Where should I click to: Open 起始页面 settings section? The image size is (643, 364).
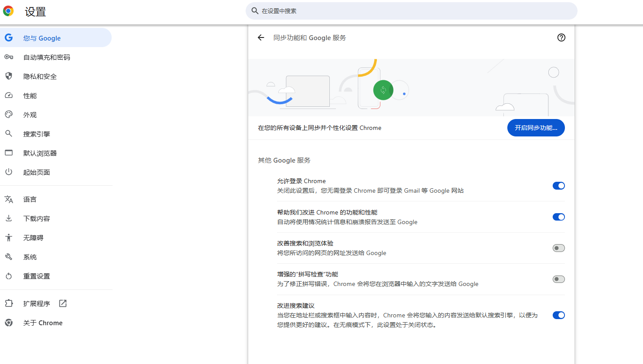coord(56,172)
